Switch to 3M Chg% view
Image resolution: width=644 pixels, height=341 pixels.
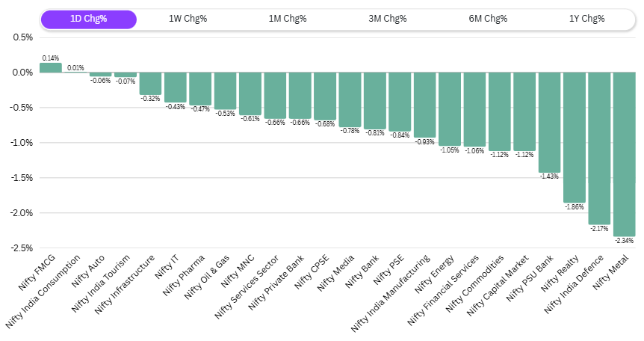[388, 19]
